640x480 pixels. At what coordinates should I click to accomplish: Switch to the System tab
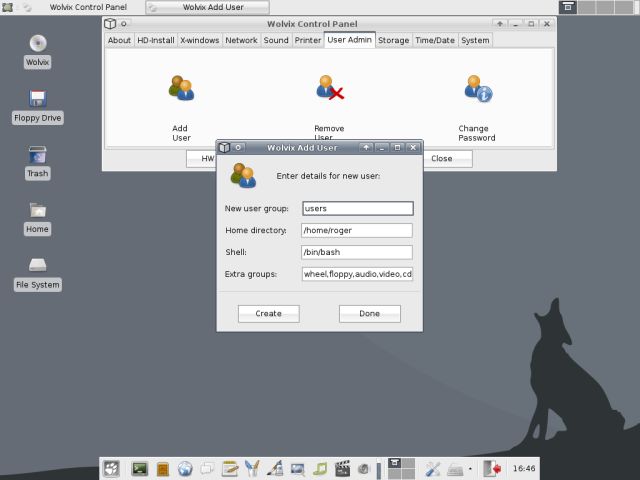click(x=475, y=40)
